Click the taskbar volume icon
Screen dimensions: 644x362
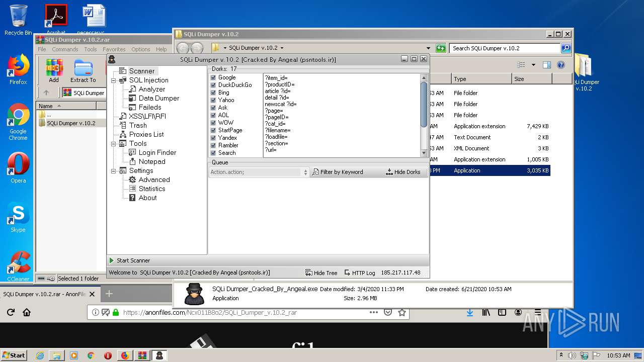point(572,355)
